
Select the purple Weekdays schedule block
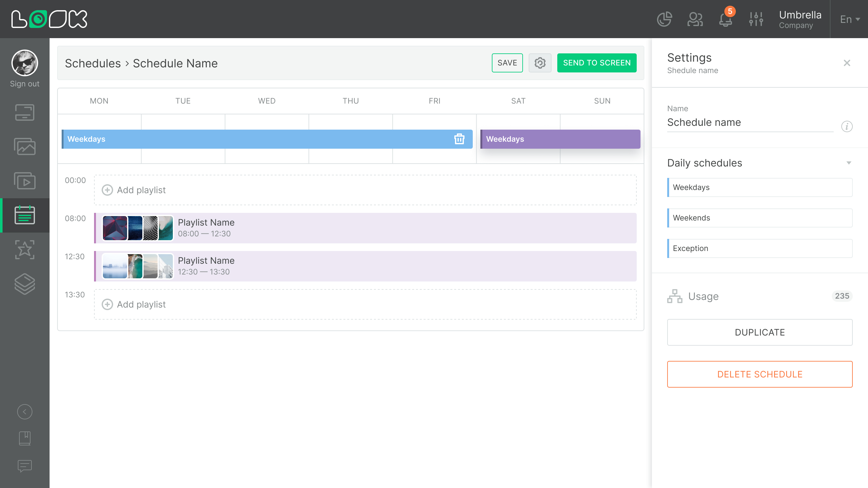pyautogui.click(x=560, y=139)
